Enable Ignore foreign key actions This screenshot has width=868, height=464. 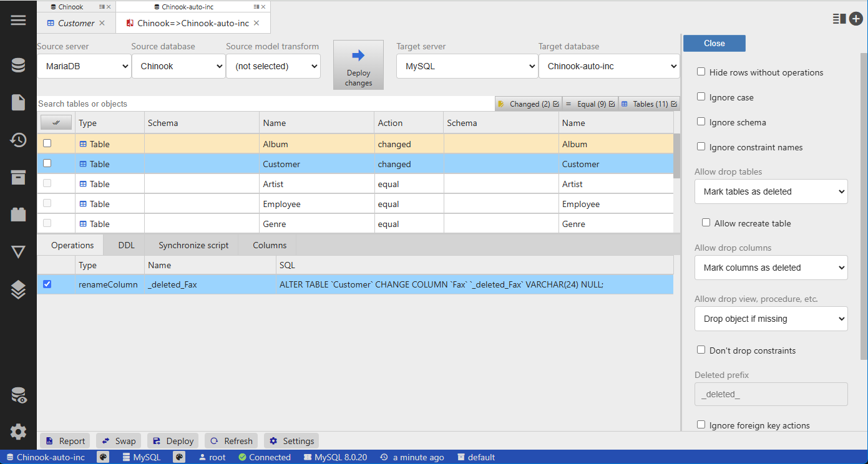coord(701,425)
